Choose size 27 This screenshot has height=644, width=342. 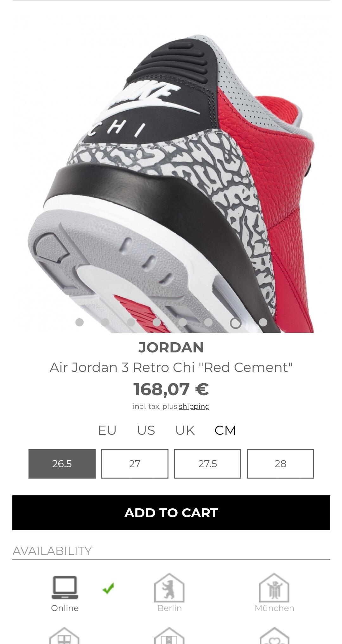[135, 464]
